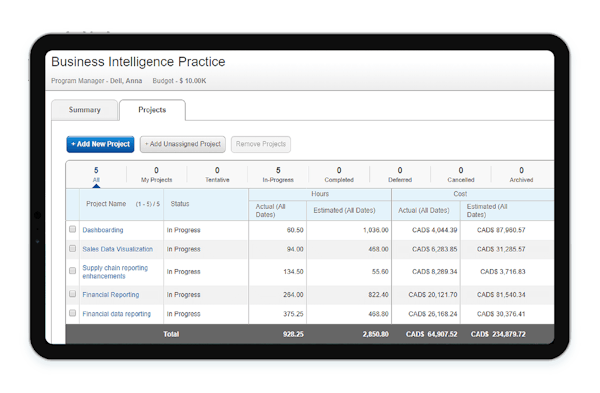Click actual cost CAD$ 20,121.70
Viewport: 600px width, 393px height.
click(433, 295)
